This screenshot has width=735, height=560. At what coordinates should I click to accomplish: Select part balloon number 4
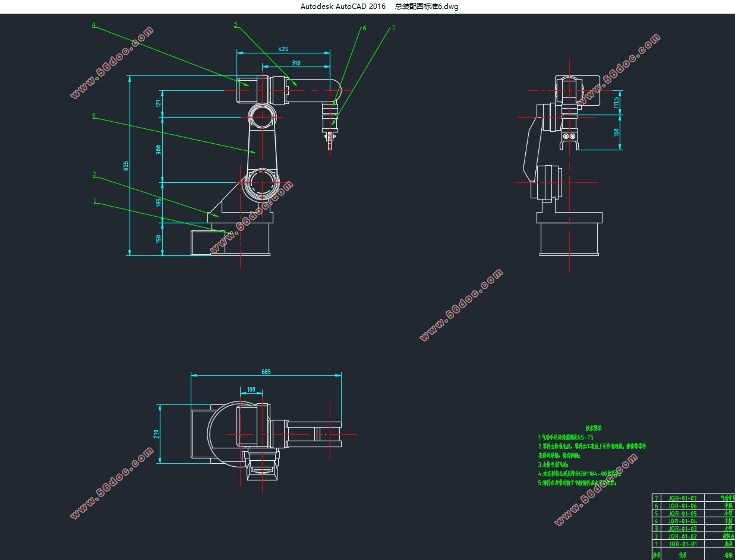(94, 25)
